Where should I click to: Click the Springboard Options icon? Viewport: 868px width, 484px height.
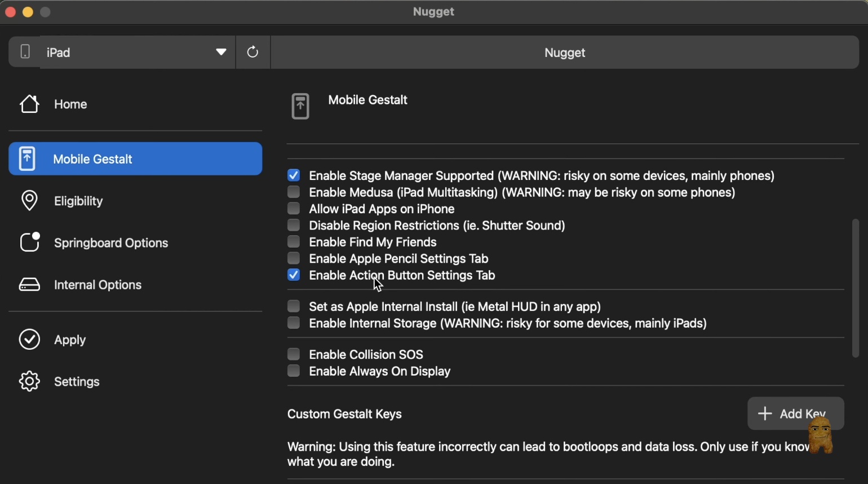(30, 243)
